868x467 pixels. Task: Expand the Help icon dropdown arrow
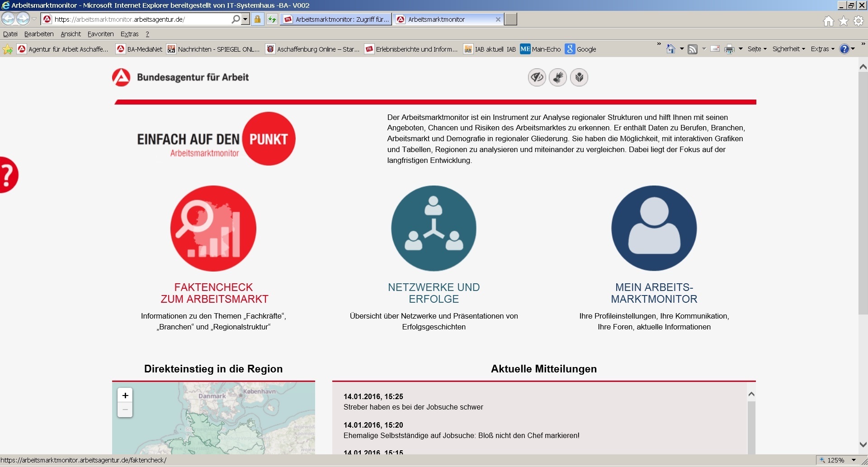pyautogui.click(x=853, y=49)
